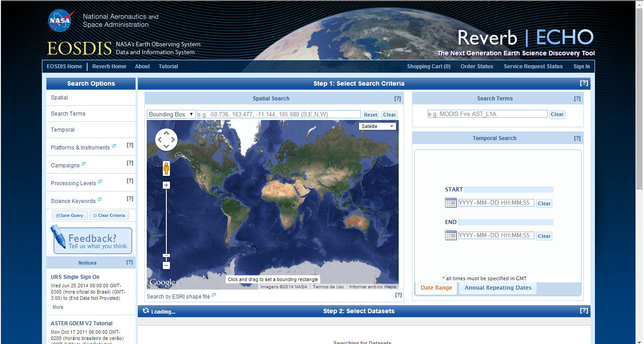644x344 pixels.
Task: Clear the search terms field
Action: (557, 114)
